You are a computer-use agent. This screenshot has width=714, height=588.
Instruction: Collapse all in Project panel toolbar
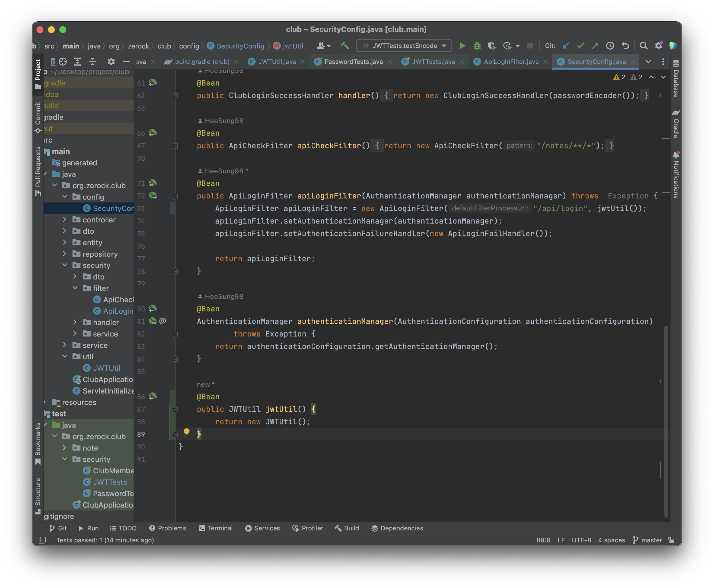(92, 62)
